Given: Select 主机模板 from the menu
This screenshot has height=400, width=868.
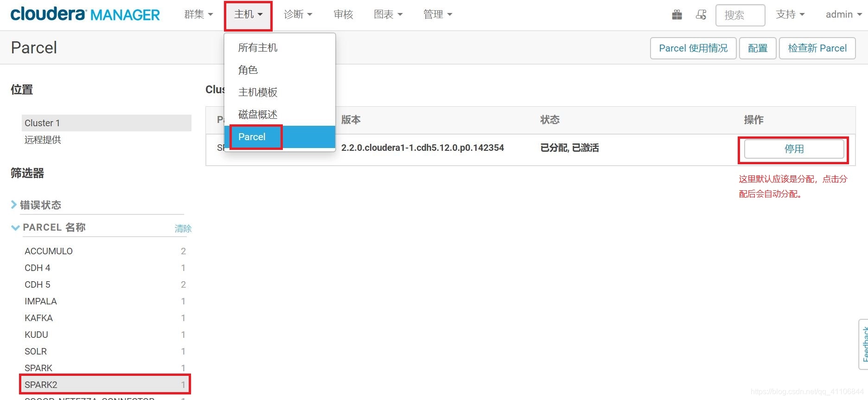Looking at the screenshot, I should (280, 92).
